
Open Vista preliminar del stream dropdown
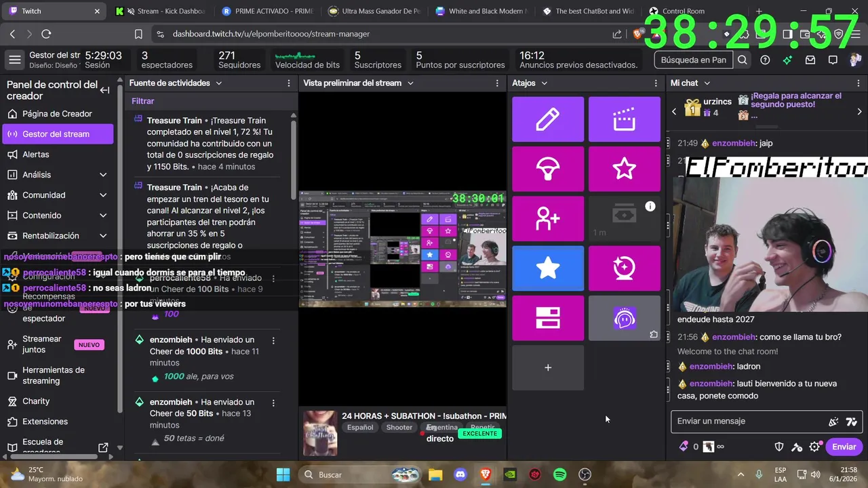(411, 83)
